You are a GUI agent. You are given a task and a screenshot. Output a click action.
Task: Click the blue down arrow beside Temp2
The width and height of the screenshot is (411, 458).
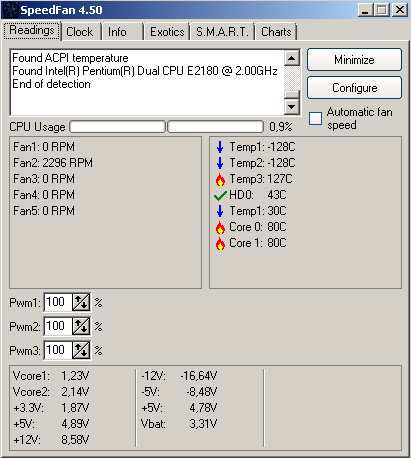220,163
